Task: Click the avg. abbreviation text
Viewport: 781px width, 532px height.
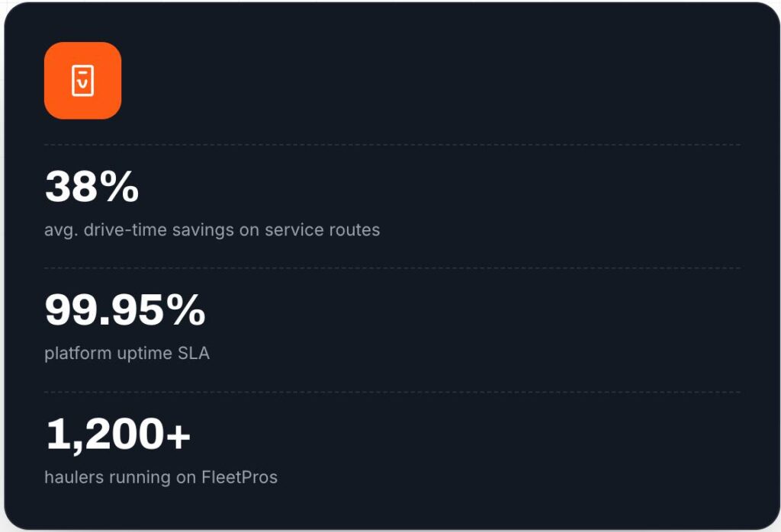Action: point(61,231)
